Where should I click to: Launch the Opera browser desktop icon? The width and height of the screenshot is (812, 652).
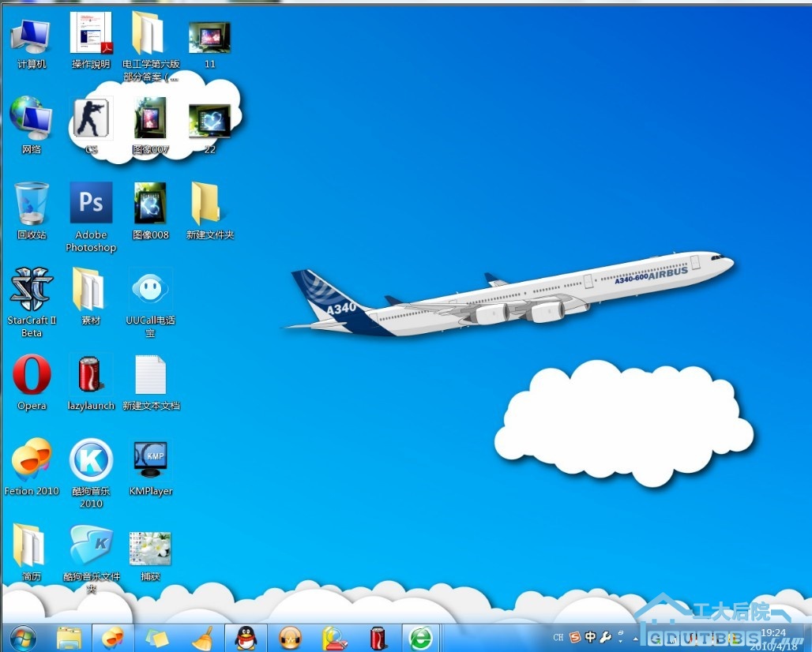point(32,375)
